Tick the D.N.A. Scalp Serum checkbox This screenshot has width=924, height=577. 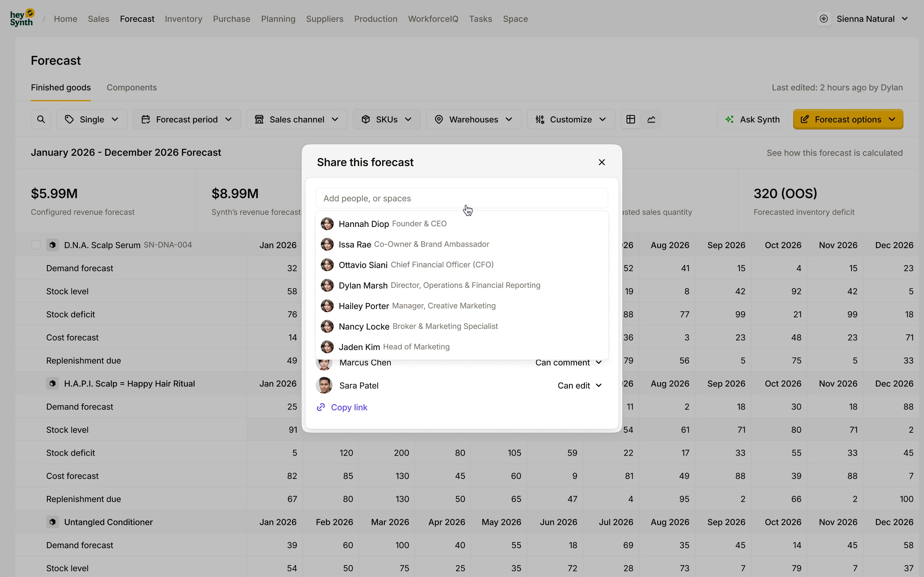(36, 245)
